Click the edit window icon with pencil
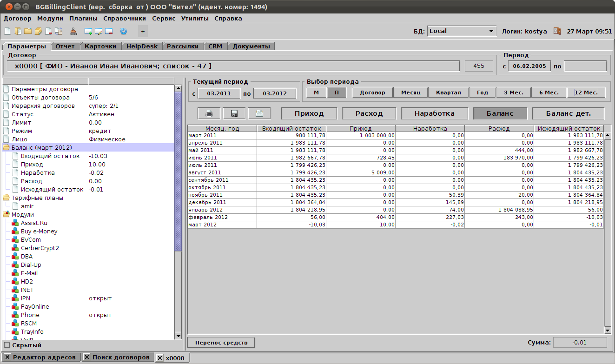Screen dimensions: 615x364 point(99,32)
